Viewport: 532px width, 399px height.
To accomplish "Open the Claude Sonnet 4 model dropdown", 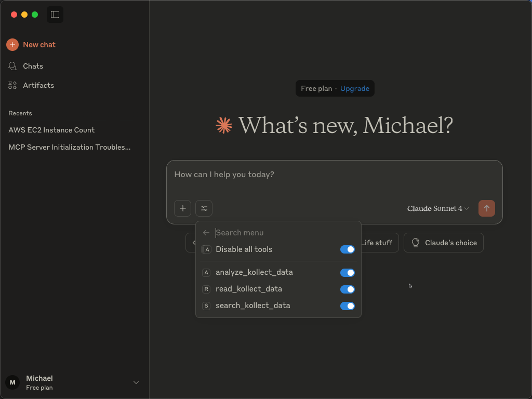I will coord(437,208).
